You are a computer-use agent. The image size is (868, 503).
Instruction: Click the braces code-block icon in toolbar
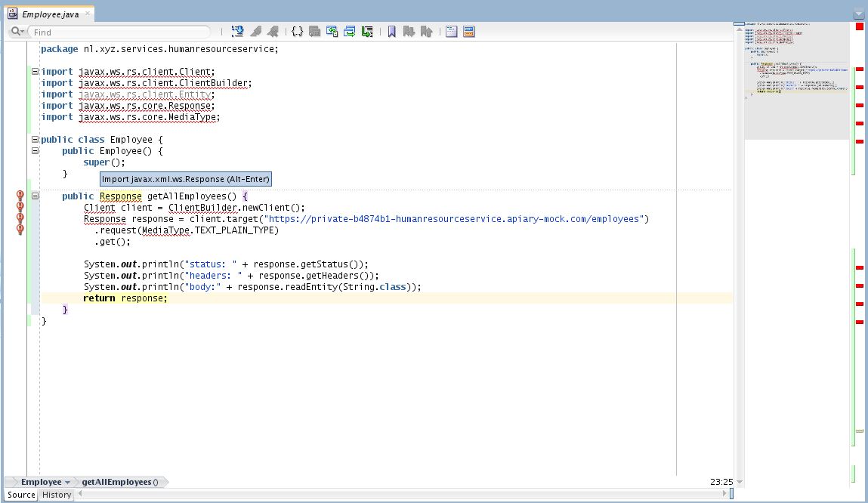tap(297, 32)
